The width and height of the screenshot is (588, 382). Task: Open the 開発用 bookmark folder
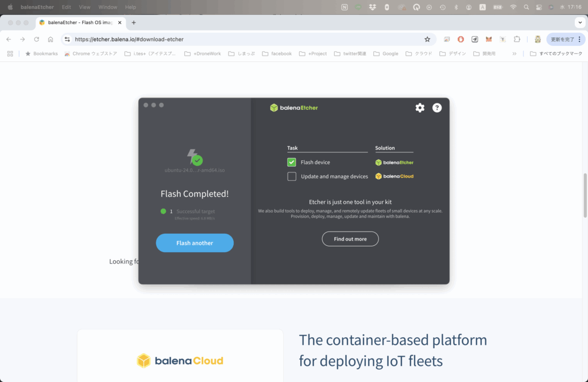click(484, 53)
